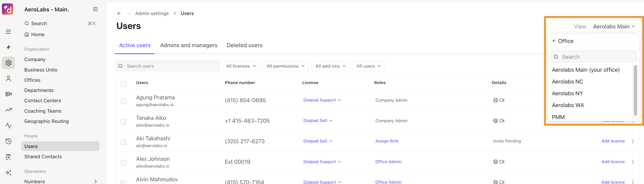Check the Alex Johnson row checkbox
644x184 pixels.
coord(123,163)
